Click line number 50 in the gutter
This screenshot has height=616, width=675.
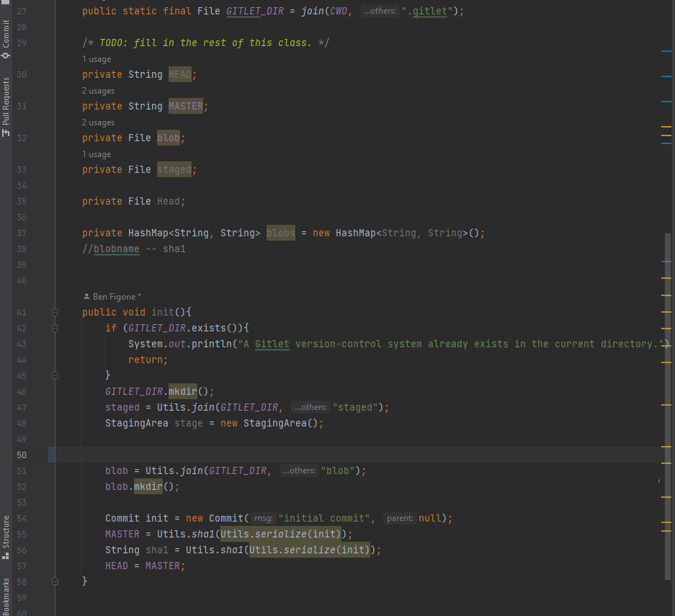[21, 455]
